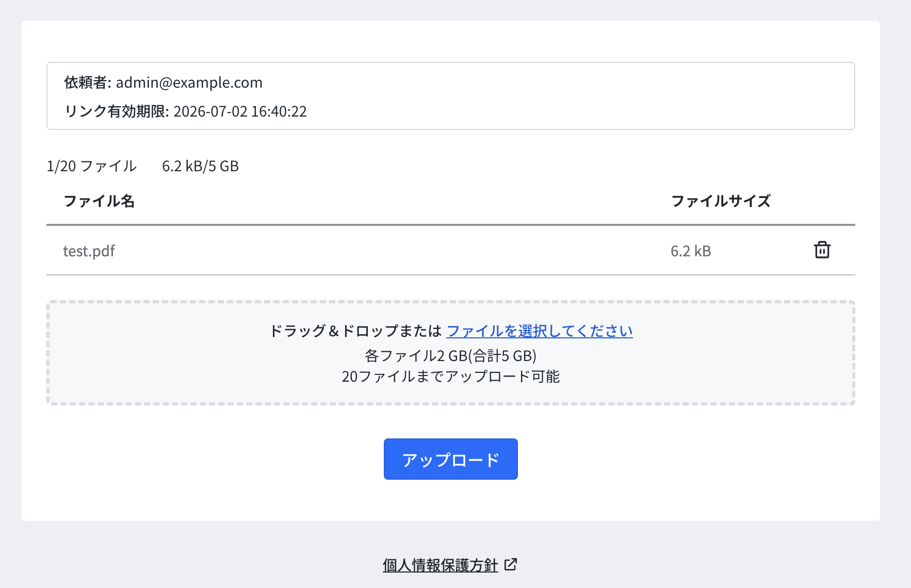Click the external link icon beside 個人情報保護方針
The width and height of the screenshot is (911, 588).
coord(511,564)
